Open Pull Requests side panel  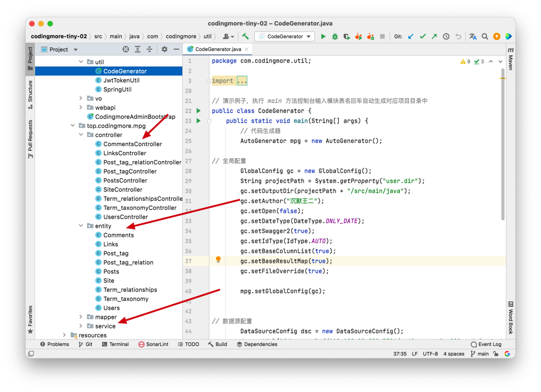(31, 139)
